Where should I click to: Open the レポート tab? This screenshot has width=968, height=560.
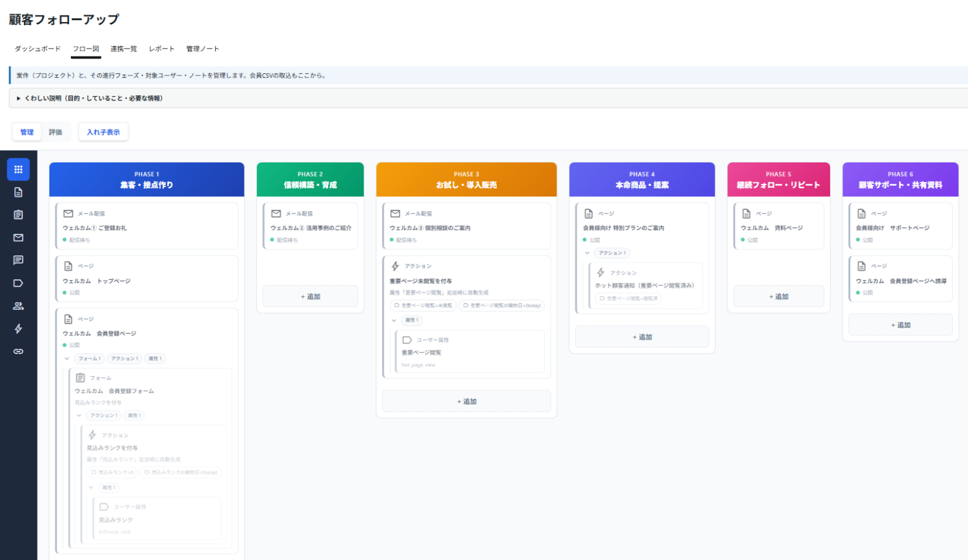tap(162, 49)
